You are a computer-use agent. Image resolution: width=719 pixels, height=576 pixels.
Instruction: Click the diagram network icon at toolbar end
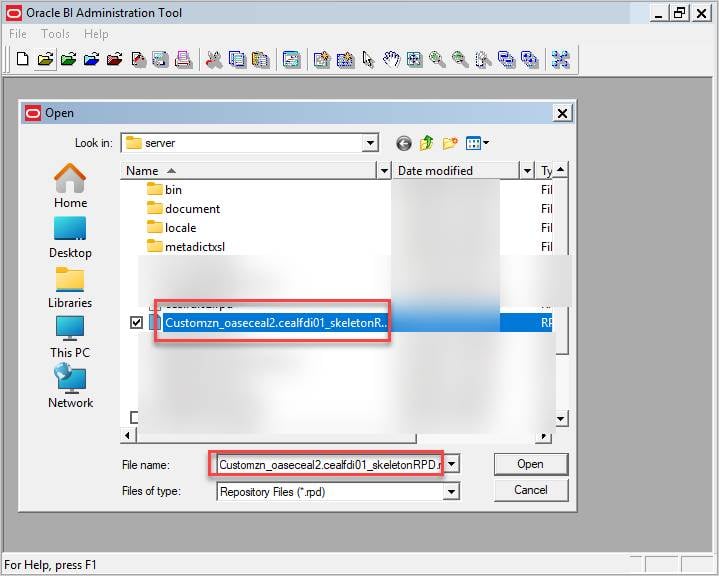[x=560, y=59]
